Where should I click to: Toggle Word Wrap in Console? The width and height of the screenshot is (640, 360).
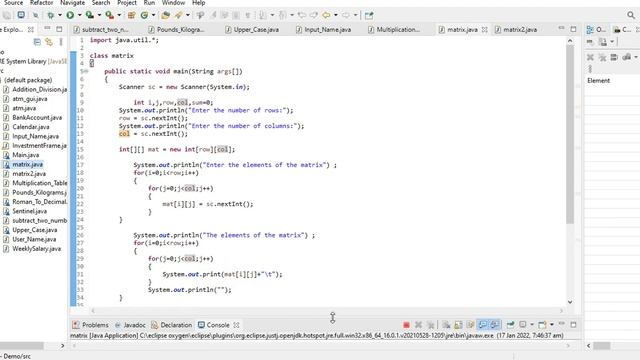pyautogui.click(x=470, y=325)
